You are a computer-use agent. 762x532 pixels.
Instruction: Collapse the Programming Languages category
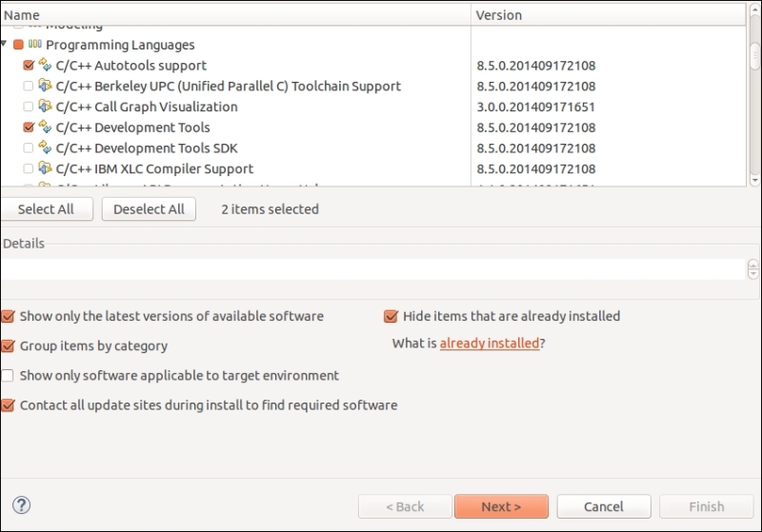pyautogui.click(x=4, y=44)
